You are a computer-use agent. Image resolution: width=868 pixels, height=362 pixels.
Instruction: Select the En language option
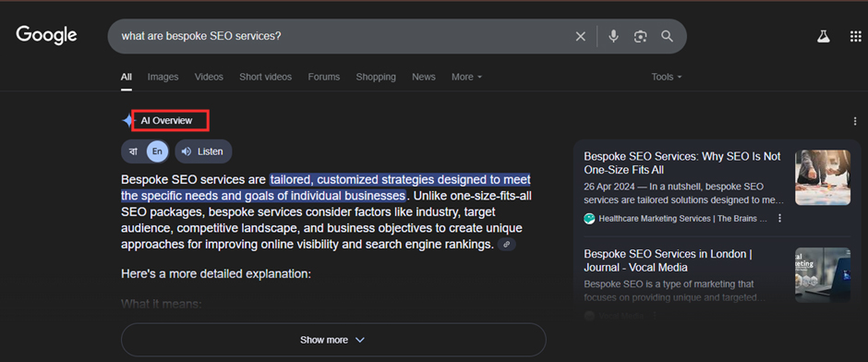coord(158,151)
